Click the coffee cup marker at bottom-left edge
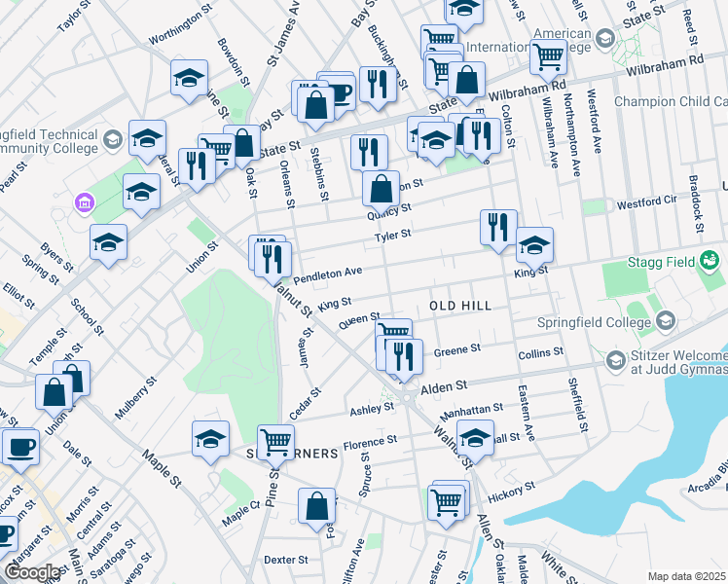 coord(7,533)
